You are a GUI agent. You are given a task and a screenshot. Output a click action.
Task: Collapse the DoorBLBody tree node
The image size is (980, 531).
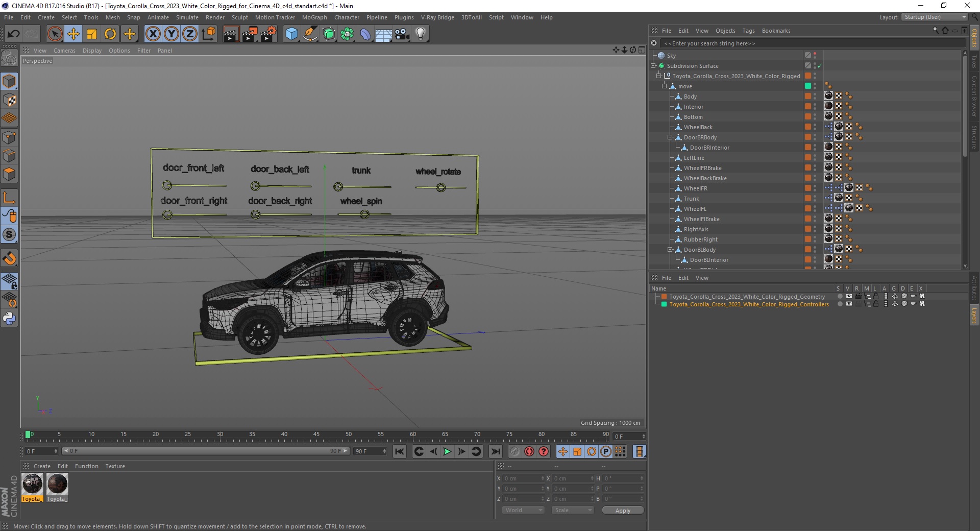(670, 250)
